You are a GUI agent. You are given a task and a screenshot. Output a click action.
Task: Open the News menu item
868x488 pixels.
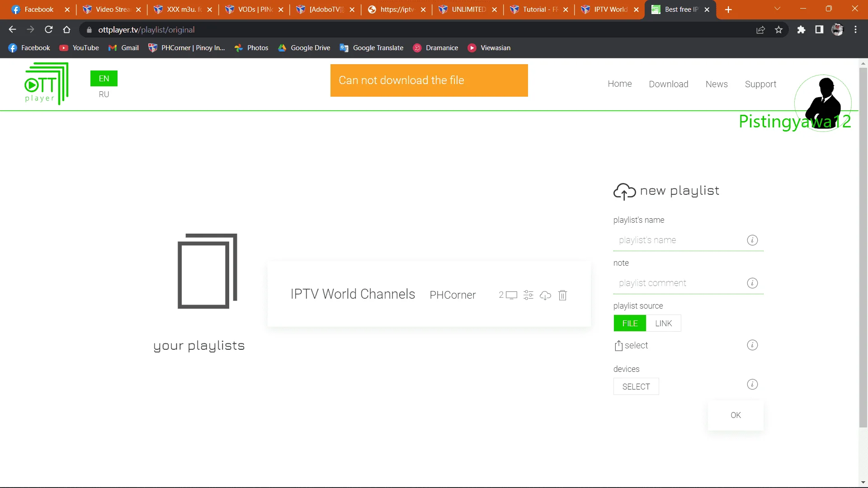[x=717, y=84]
